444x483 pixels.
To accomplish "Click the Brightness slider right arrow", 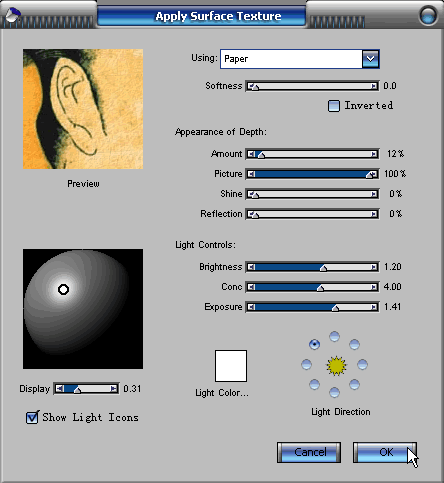I will 374,267.
